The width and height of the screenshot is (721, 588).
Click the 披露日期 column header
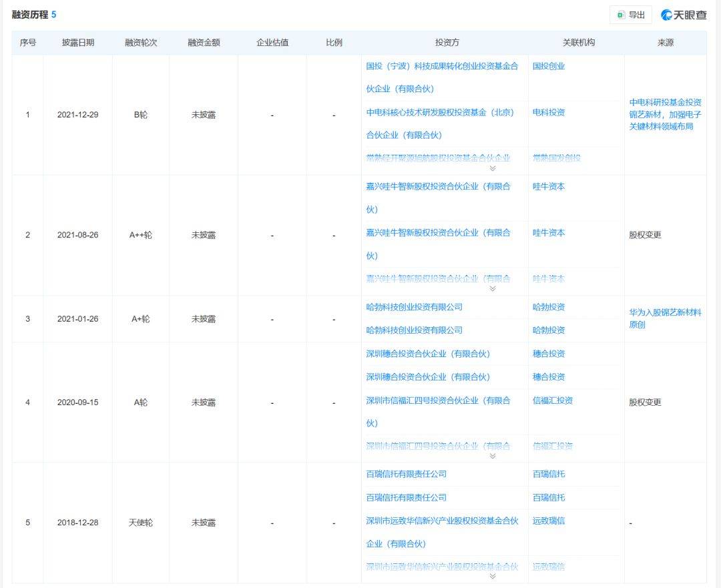click(x=78, y=43)
